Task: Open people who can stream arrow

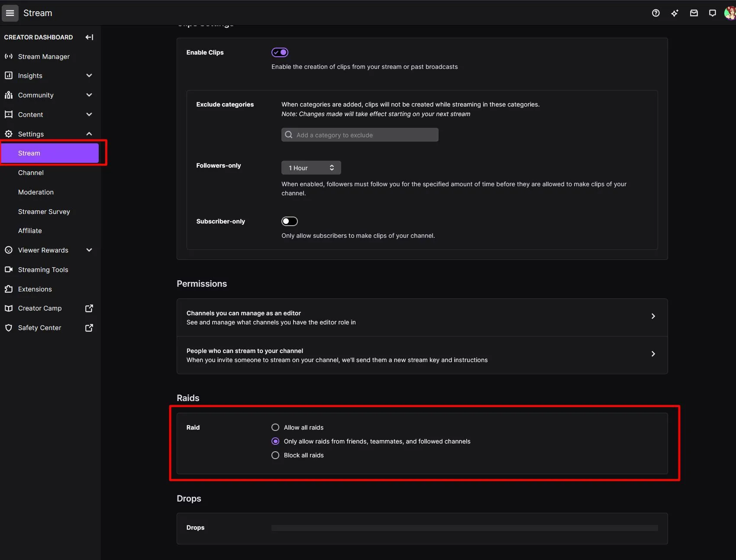Action: [653, 354]
